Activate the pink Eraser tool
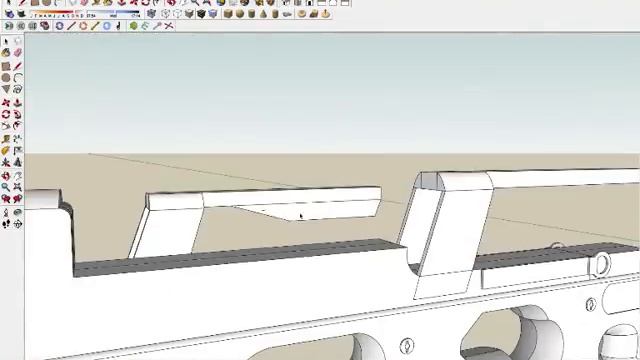The width and height of the screenshot is (640, 360). (18, 53)
